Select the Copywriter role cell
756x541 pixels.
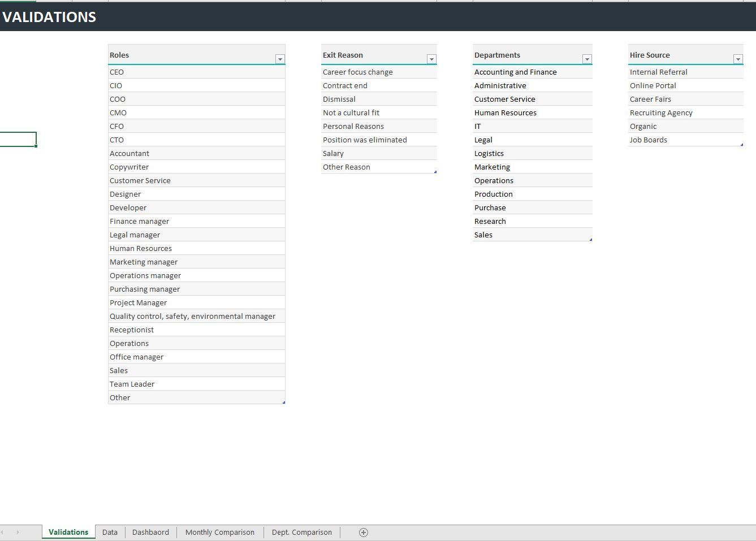coord(197,167)
